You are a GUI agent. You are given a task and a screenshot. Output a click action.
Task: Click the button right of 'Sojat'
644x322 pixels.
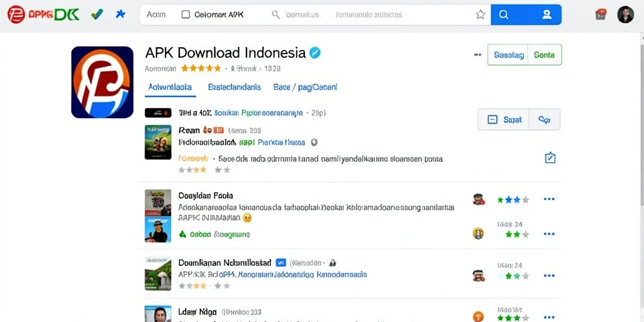click(x=544, y=119)
